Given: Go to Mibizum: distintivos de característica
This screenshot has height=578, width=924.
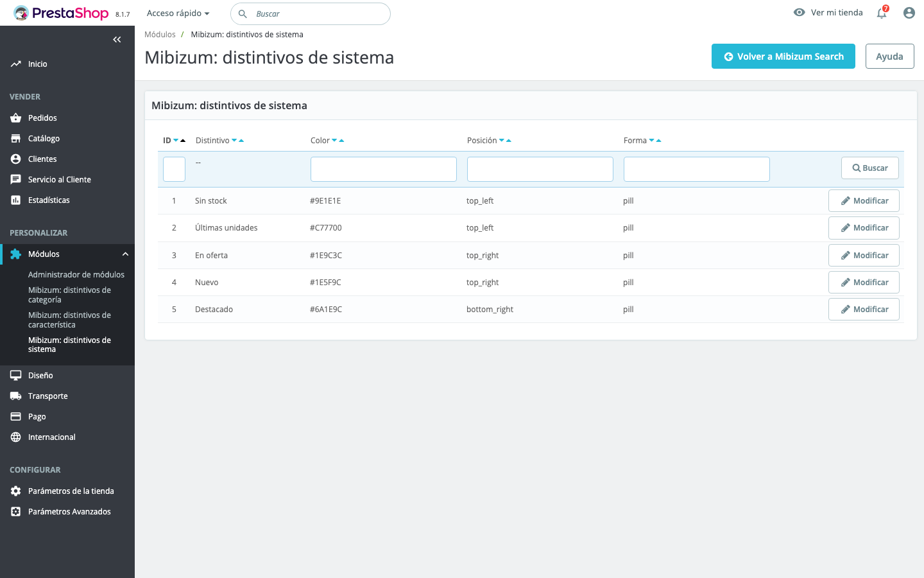Looking at the screenshot, I should point(69,320).
